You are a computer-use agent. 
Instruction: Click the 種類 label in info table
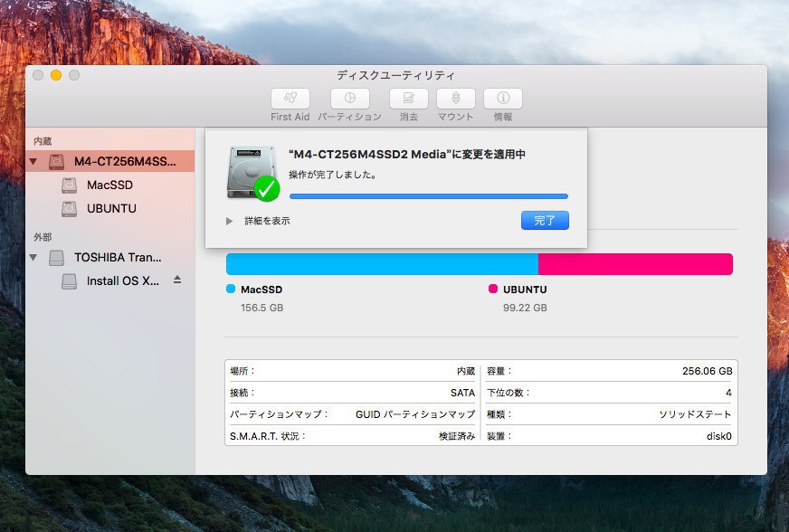coord(499,414)
